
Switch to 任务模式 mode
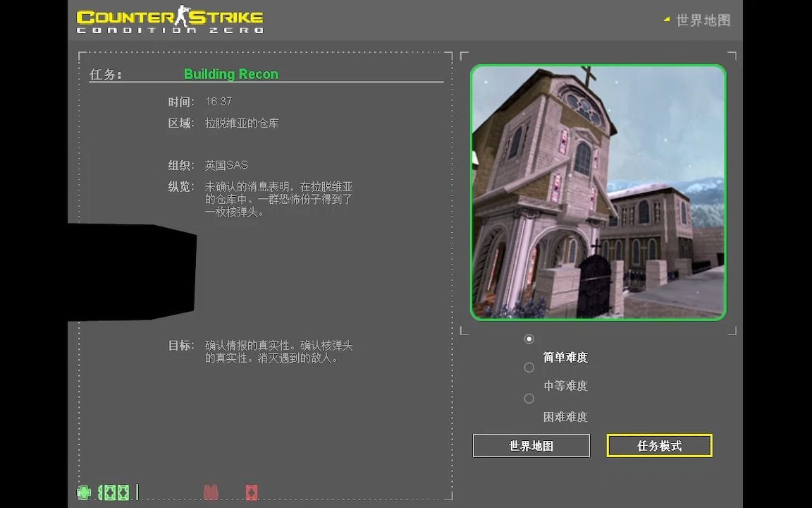(659, 445)
